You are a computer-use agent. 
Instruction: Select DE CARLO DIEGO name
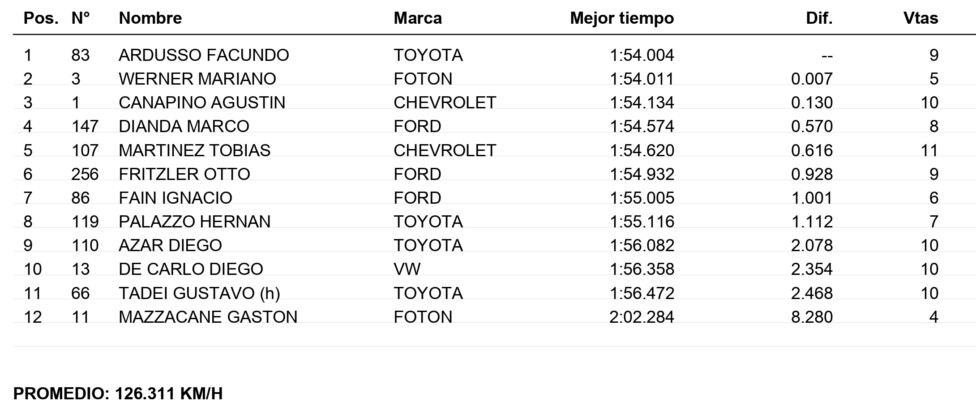tap(190, 269)
